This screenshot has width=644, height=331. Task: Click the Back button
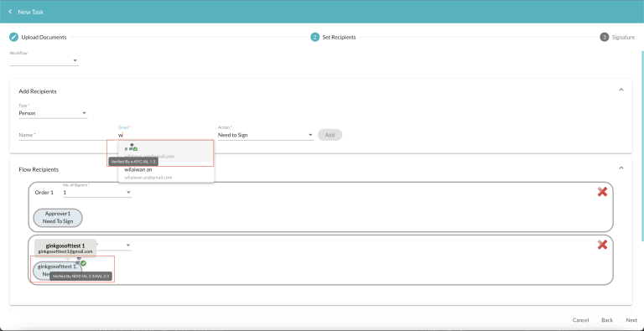607,320
